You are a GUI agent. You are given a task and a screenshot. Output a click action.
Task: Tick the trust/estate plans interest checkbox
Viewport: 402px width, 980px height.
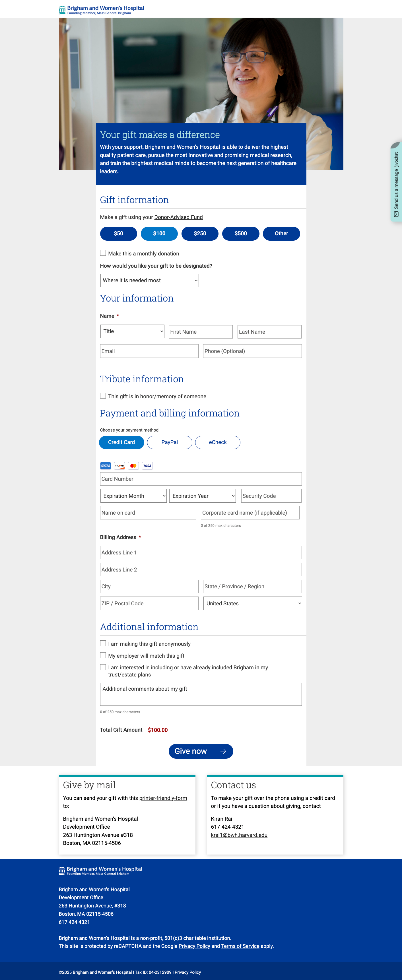(103, 667)
